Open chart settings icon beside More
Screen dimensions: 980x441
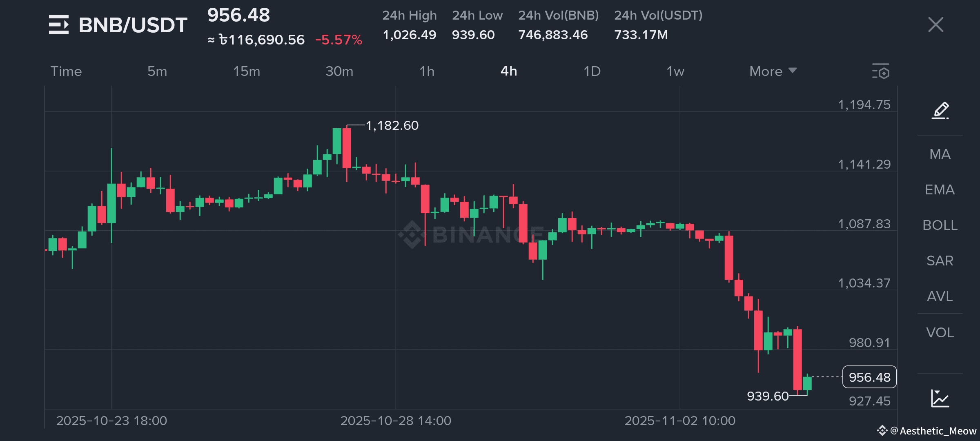[x=881, y=71]
